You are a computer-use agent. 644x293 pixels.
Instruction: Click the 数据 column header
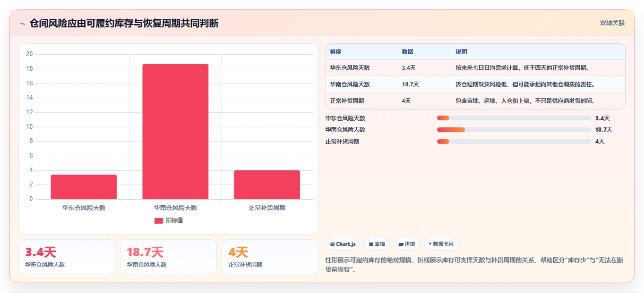pyautogui.click(x=408, y=51)
